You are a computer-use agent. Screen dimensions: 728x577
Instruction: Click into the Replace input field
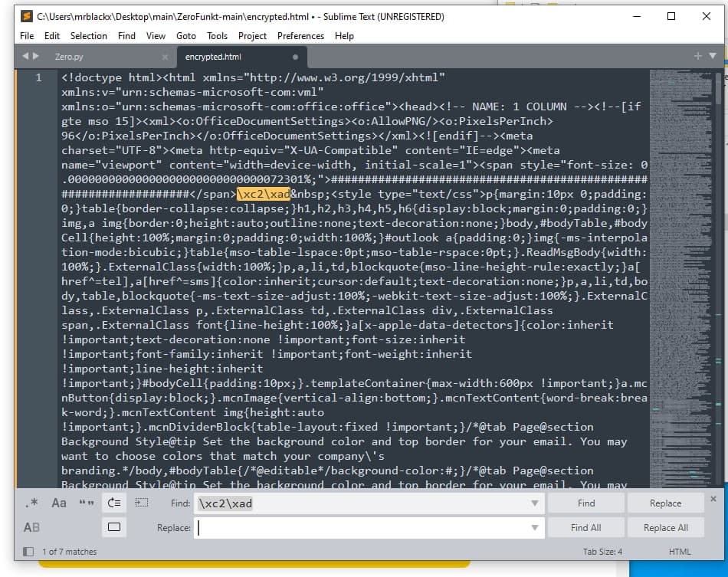point(360,528)
